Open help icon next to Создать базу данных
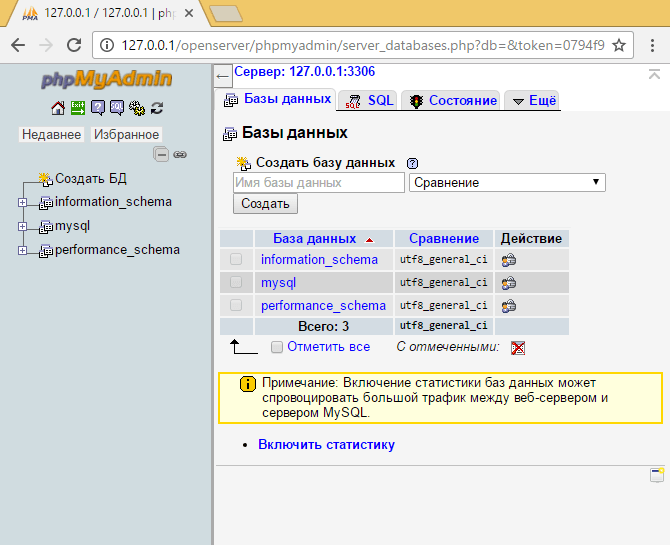 click(412, 163)
